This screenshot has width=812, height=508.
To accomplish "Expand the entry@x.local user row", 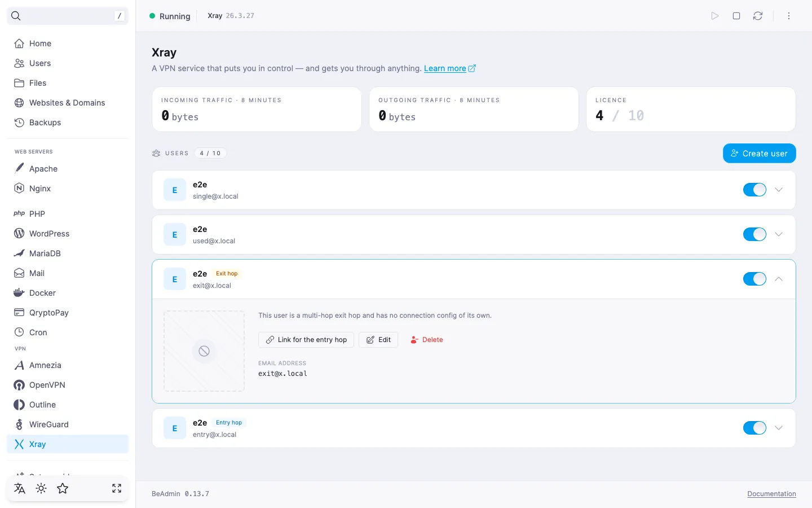I will 779,428.
